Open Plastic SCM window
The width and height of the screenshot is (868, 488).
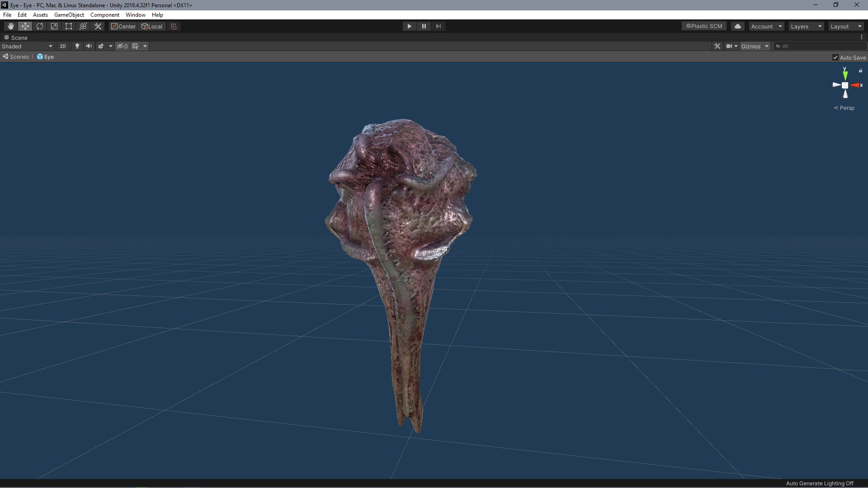(704, 26)
